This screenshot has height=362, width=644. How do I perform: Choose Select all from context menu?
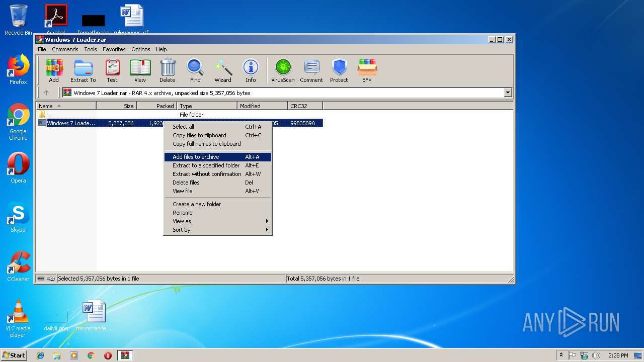tap(218, 127)
